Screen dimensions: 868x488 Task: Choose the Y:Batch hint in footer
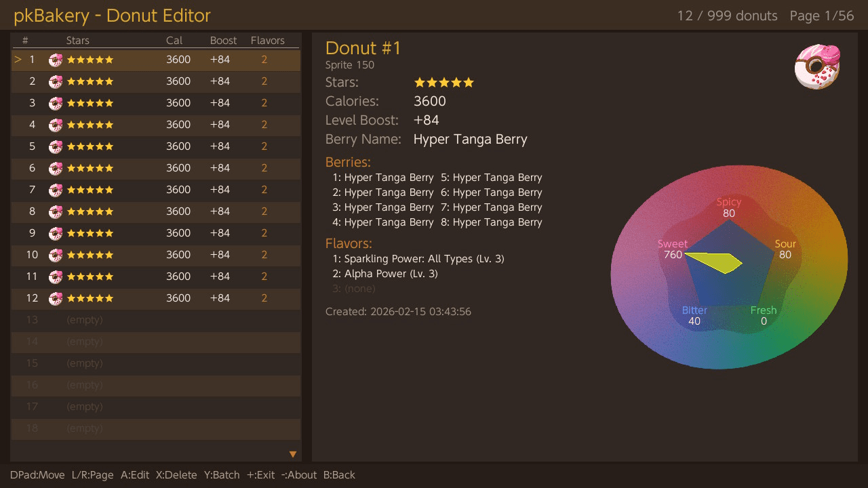point(222,475)
